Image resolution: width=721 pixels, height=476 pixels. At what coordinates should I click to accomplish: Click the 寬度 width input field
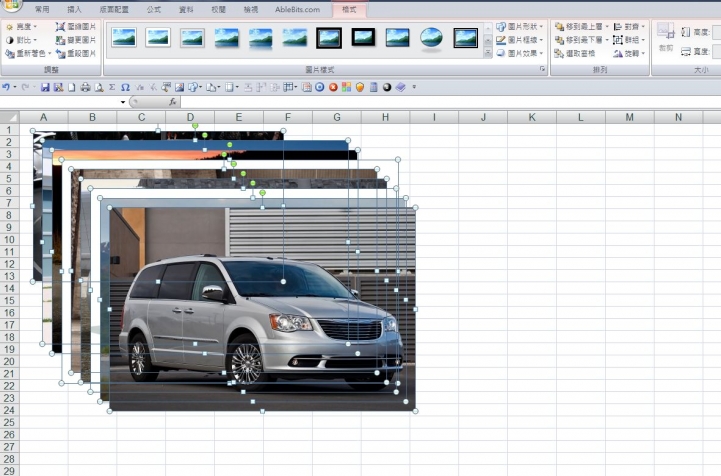[716, 52]
